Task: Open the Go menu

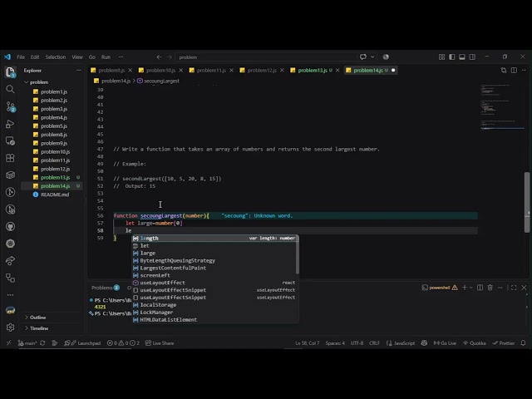Action: click(92, 57)
